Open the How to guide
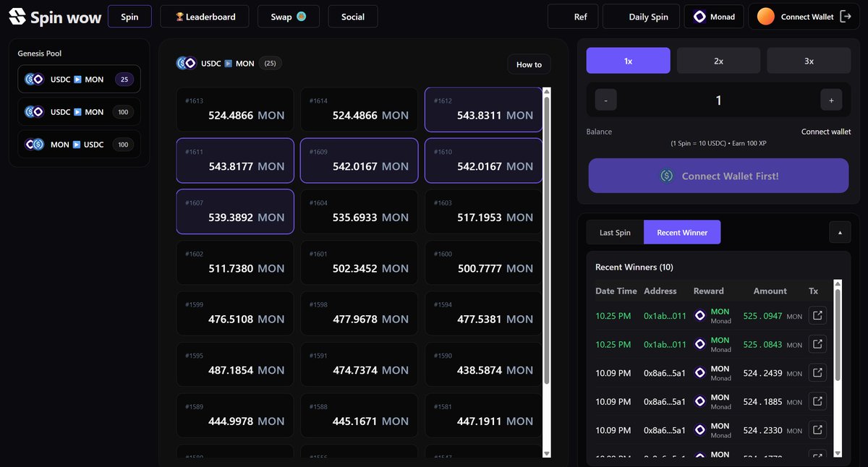 coord(529,64)
